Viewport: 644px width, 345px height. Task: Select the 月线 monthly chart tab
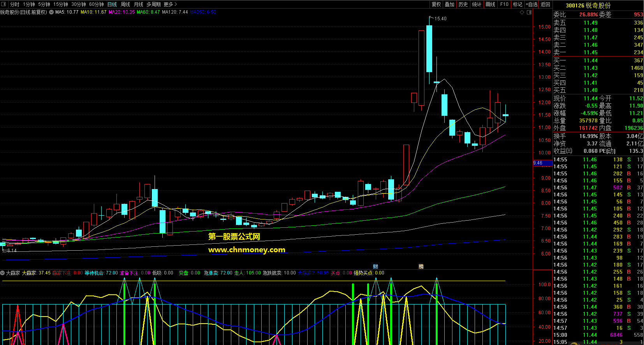click(139, 4)
